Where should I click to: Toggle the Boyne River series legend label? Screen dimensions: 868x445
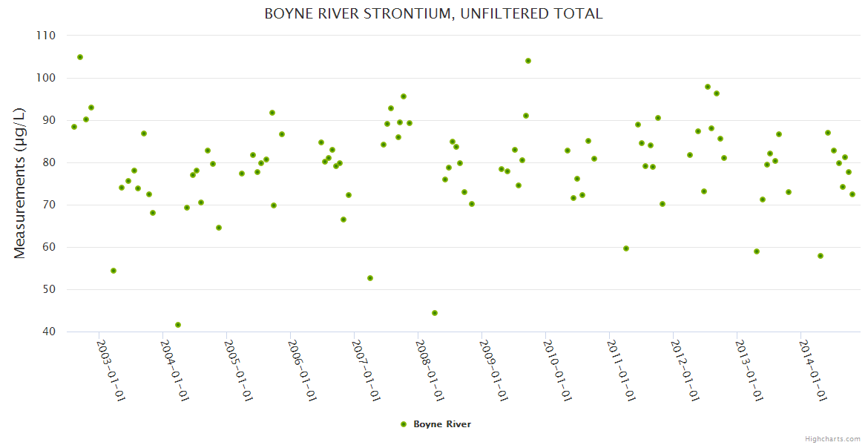(x=442, y=424)
